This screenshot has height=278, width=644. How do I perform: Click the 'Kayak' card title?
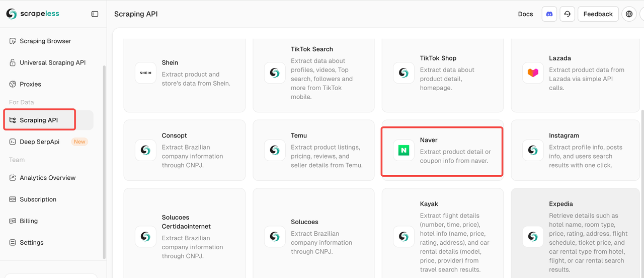click(x=429, y=204)
